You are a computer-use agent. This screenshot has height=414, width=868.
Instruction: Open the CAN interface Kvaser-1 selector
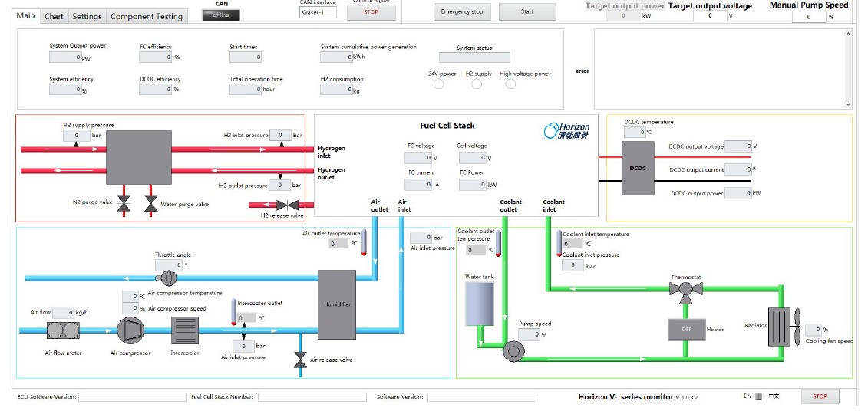[x=318, y=12]
